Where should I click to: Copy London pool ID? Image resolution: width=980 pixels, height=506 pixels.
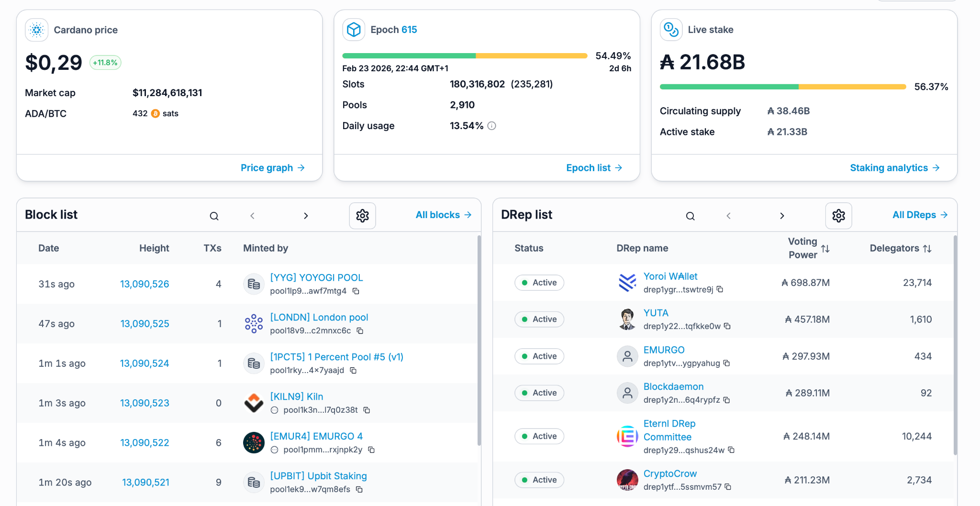click(x=360, y=330)
